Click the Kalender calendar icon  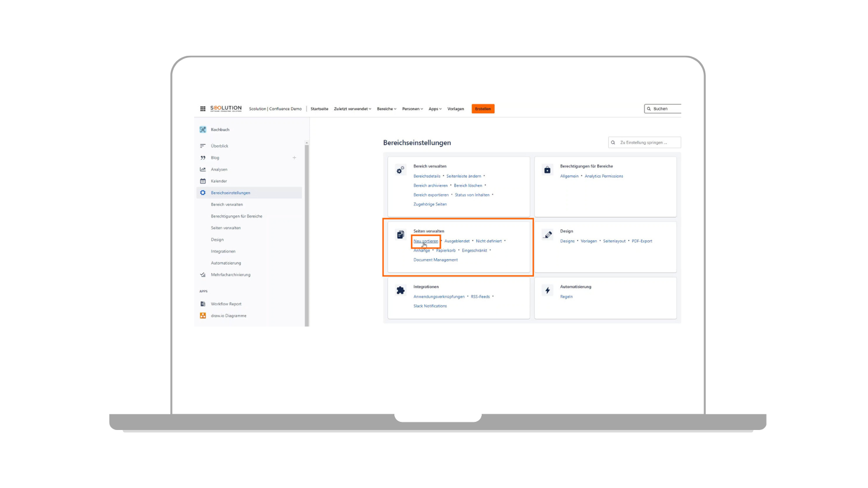coord(203,181)
